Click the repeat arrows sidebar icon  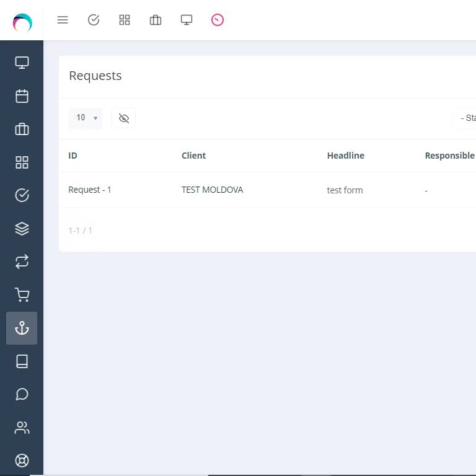click(x=22, y=262)
